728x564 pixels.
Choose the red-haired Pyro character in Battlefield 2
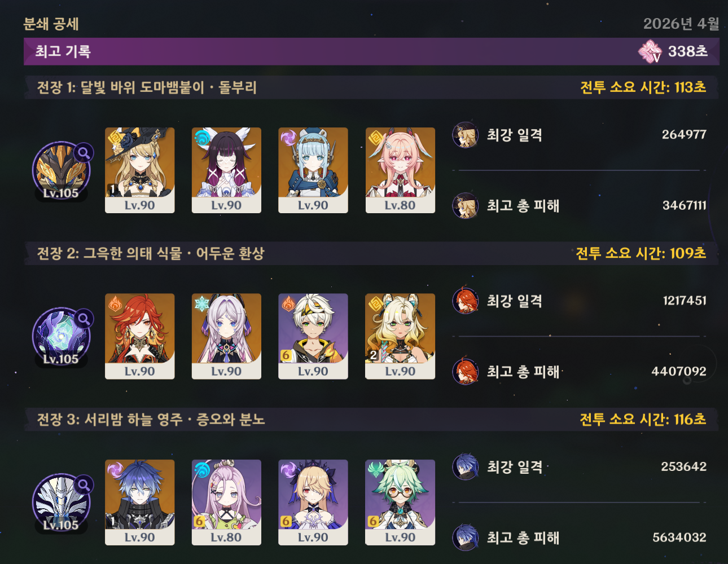click(x=140, y=336)
